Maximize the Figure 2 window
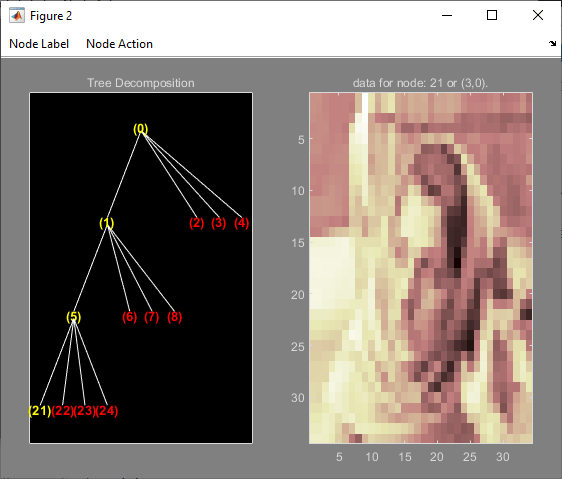Screen dimensions: 562x479 coord(492,15)
